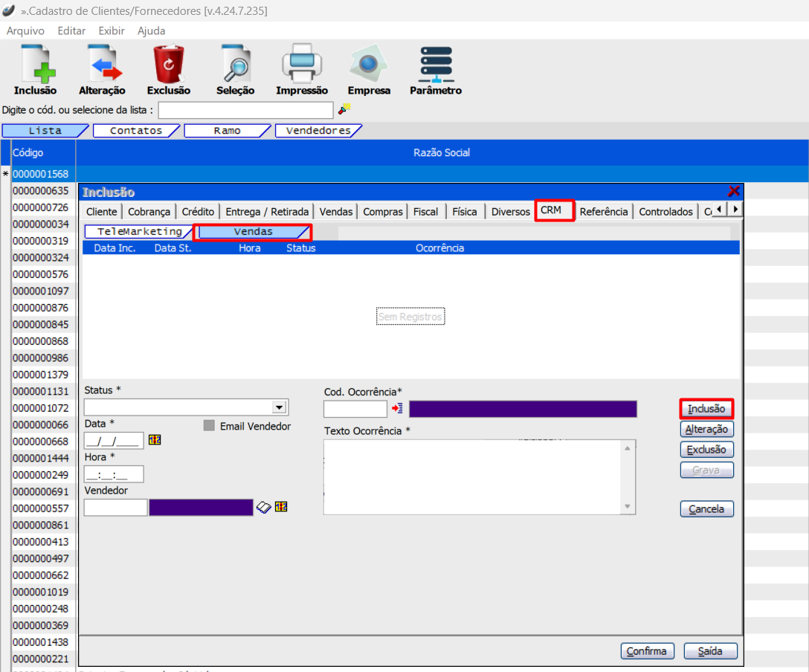The image size is (809, 672).
Task: Click the Texto Ocorrência text area
Action: (472, 476)
